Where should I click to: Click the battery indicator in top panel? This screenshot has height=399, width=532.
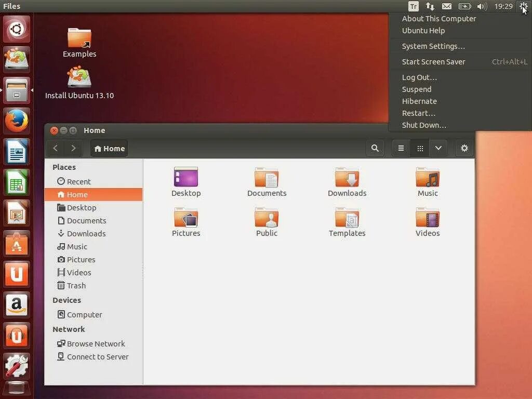tap(464, 6)
